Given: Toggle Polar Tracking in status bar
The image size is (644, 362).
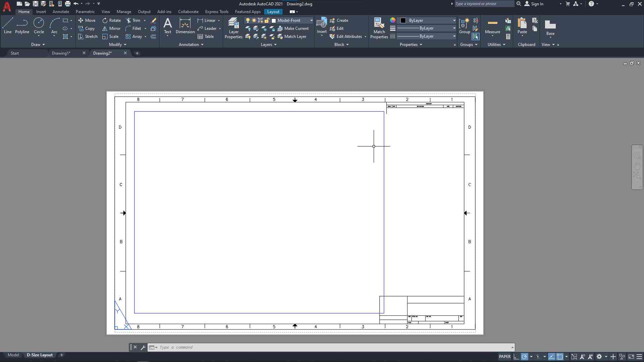Looking at the screenshot, I should (525, 357).
